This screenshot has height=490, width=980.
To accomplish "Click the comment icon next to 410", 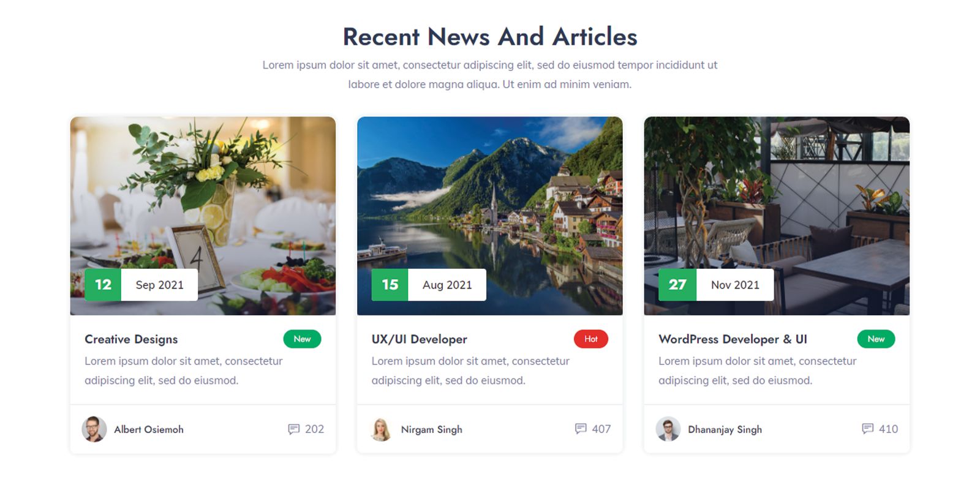I will 867,429.
